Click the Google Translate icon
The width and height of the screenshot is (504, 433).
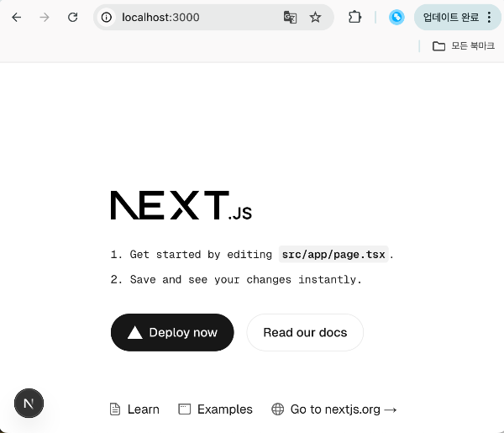click(290, 17)
